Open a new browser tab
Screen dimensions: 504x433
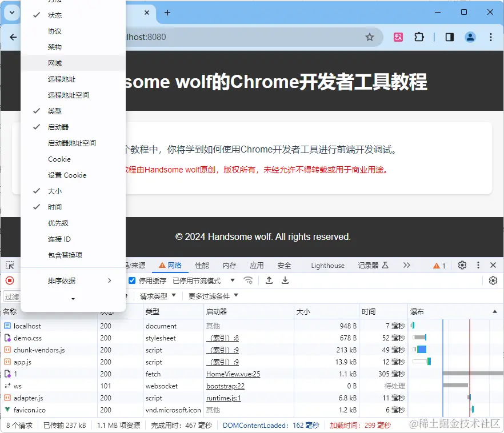[x=167, y=13]
